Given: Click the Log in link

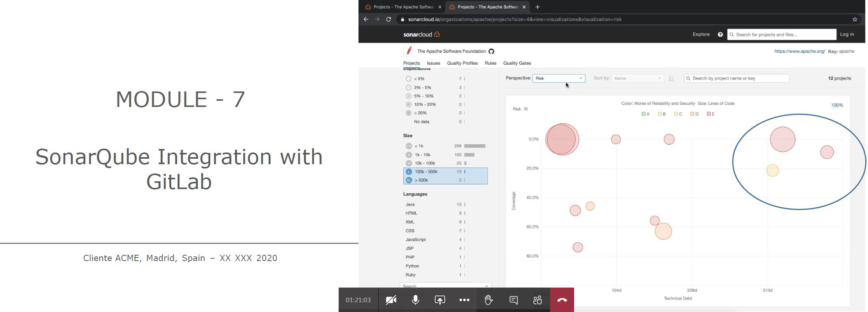Looking at the screenshot, I should click(847, 34).
